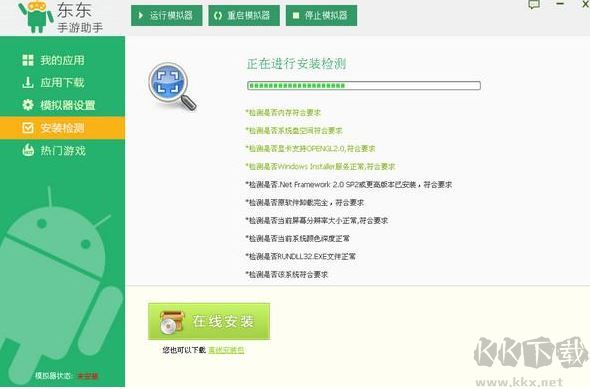Open 模拟器设置 gear icon
The height and width of the screenshot is (389, 590).
coord(28,105)
